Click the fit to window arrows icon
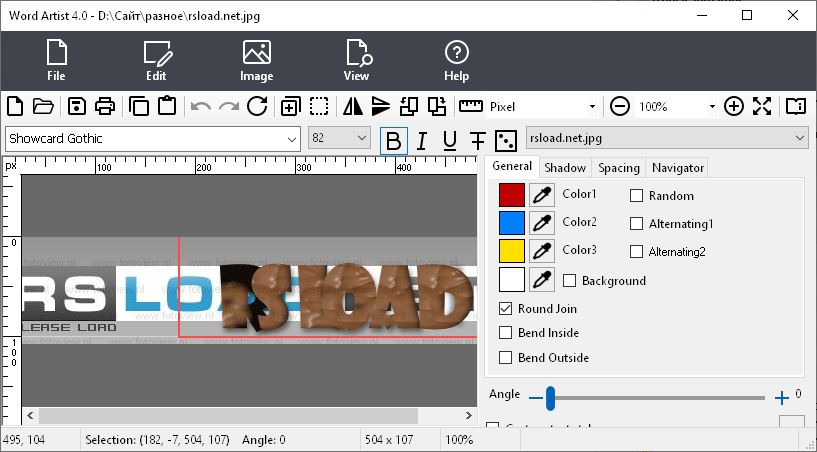This screenshot has height=452, width=817. [x=762, y=106]
